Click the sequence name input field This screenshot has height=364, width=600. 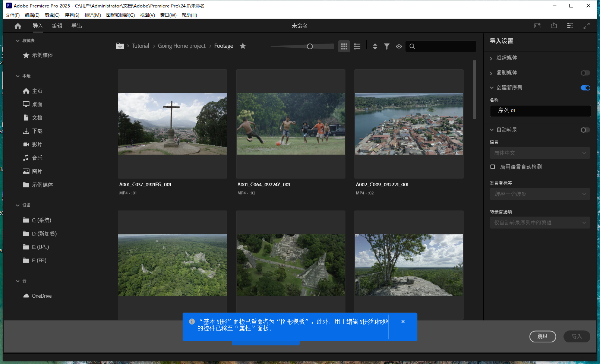540,111
